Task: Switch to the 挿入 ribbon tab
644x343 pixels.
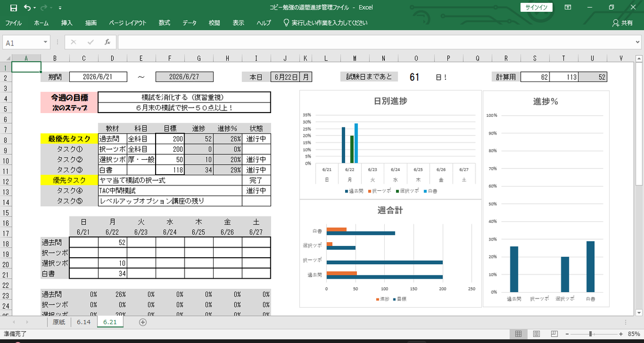Action: (67, 23)
